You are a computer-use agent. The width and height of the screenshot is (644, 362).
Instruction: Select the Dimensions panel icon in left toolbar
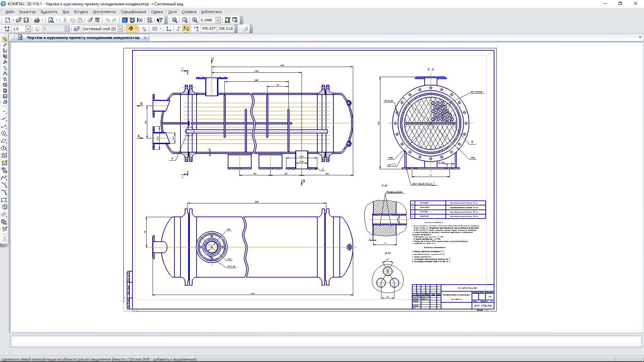[x=5, y=45]
